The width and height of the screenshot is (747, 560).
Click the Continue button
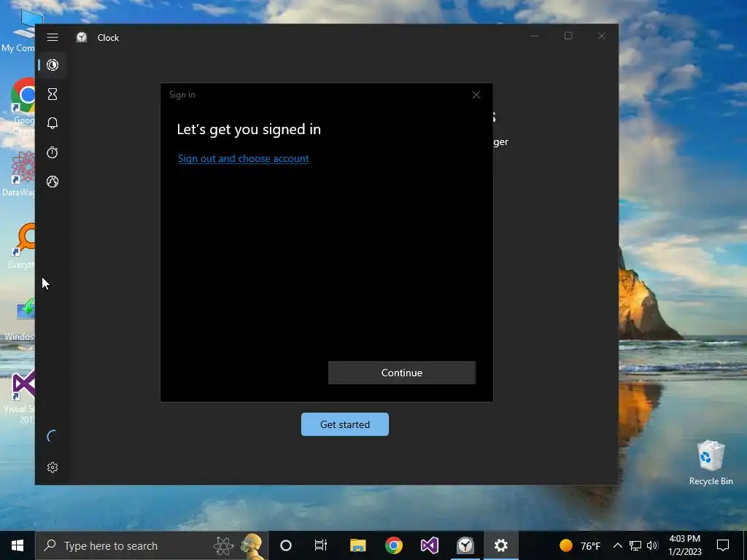[x=402, y=373]
